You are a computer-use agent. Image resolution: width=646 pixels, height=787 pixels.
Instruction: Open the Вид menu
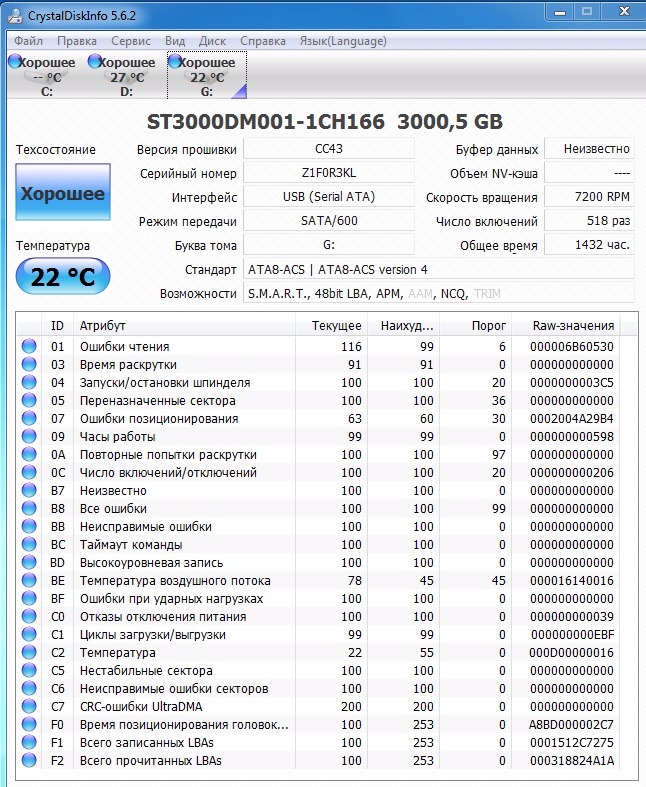[x=175, y=41]
